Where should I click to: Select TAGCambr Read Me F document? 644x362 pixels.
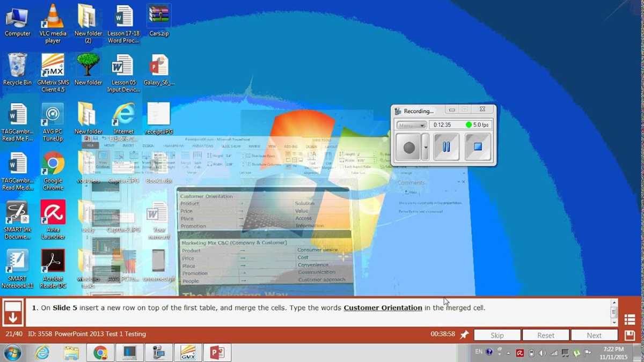pos(17,122)
